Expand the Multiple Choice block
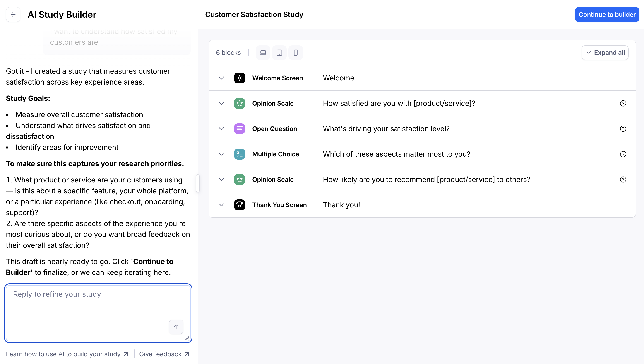 coord(221,154)
